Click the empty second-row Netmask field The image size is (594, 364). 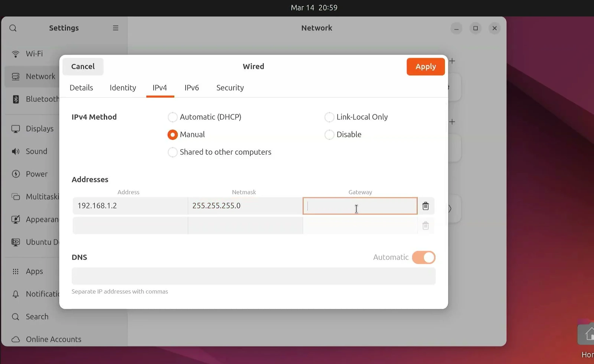coord(245,226)
